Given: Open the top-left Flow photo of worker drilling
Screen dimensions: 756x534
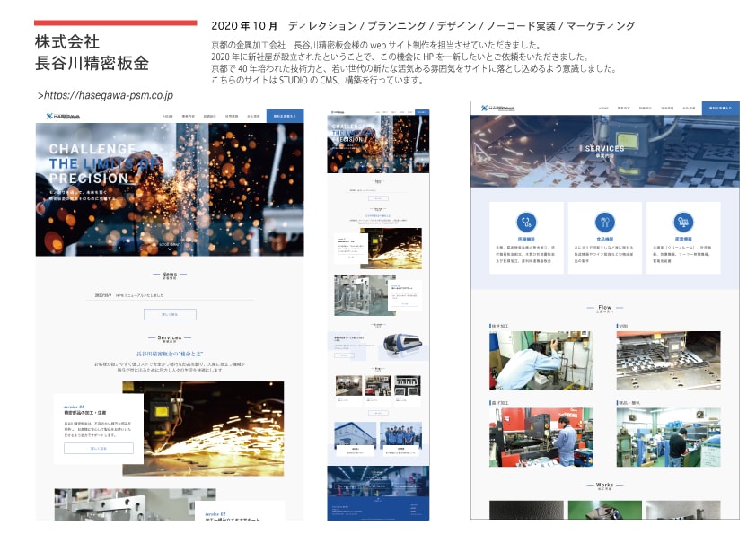Looking at the screenshot, I should tap(541, 361).
